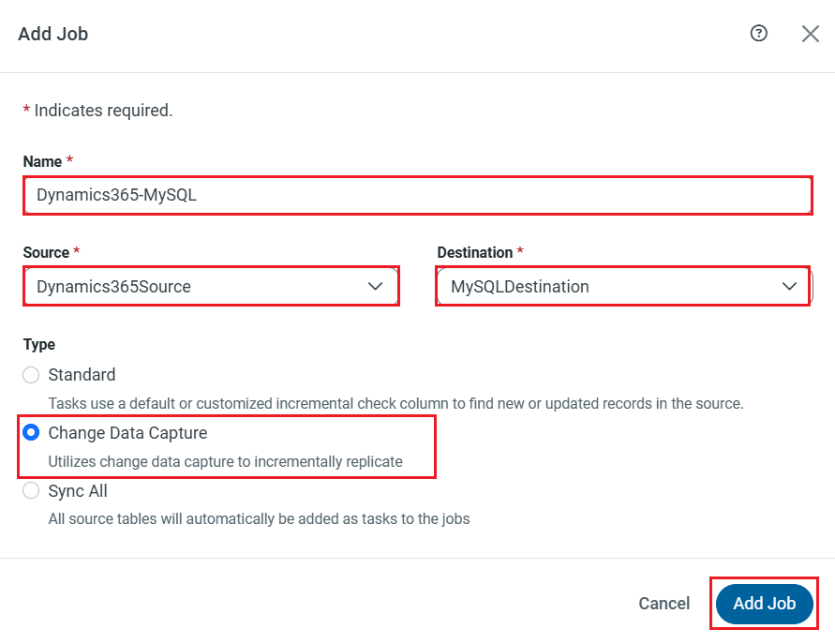
Task: Click the Sync All description text
Action: pos(259,518)
